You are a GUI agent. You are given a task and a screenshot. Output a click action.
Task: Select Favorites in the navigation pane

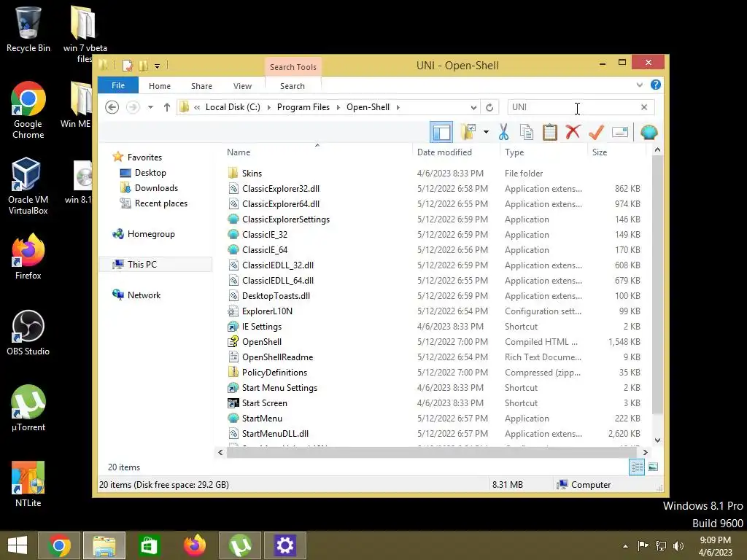[x=144, y=157]
